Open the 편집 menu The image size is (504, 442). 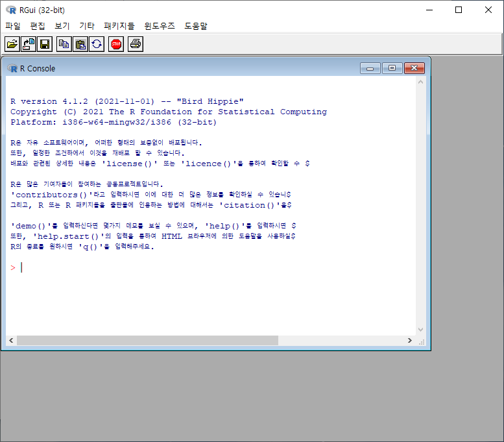pyautogui.click(x=37, y=26)
